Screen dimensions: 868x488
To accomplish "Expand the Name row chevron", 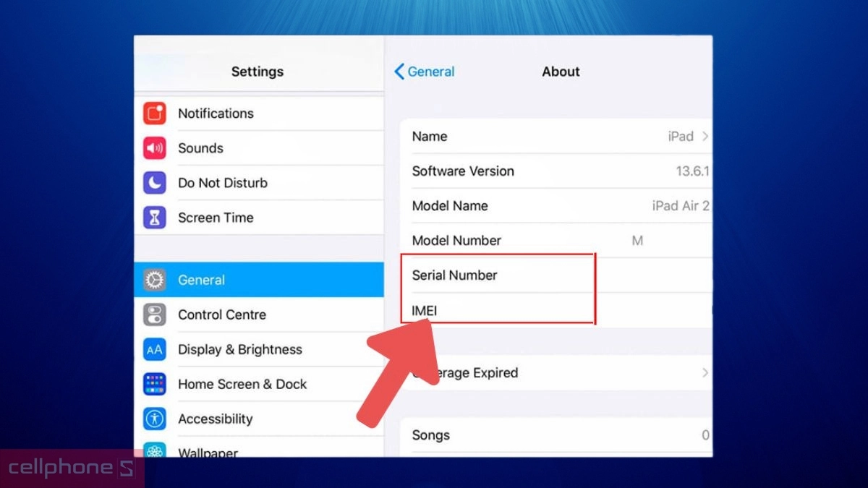I will [x=705, y=136].
